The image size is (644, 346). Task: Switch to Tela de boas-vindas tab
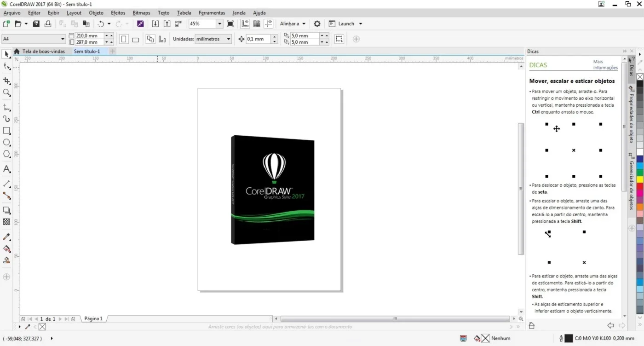(x=44, y=52)
